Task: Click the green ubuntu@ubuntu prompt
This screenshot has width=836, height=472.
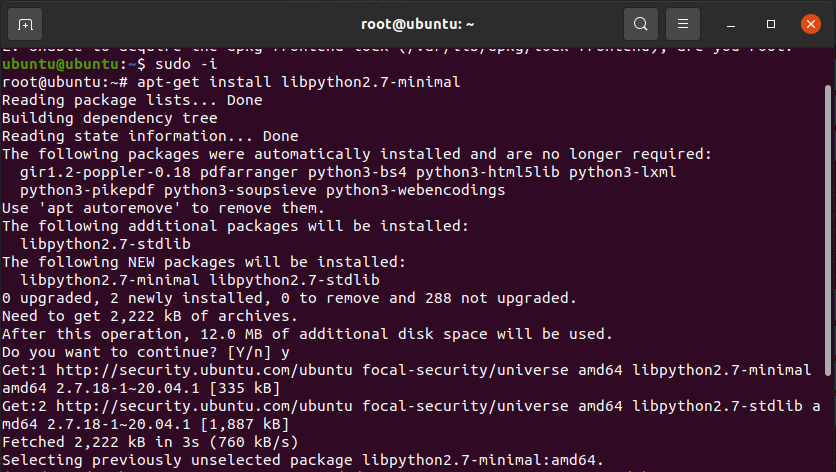Action: point(61,65)
